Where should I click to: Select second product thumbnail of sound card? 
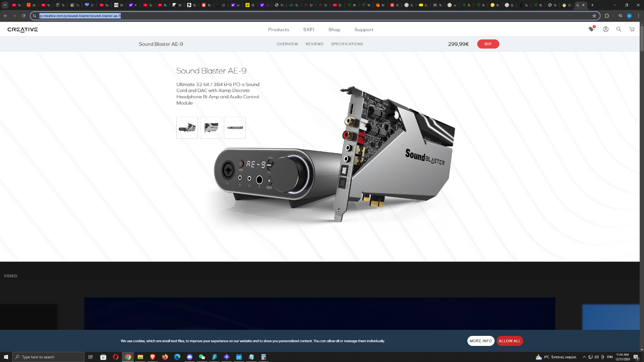click(211, 128)
